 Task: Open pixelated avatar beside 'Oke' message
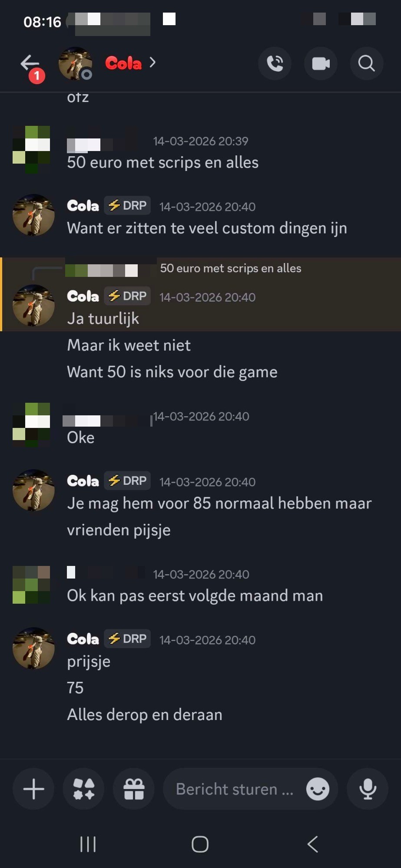pyautogui.click(x=31, y=424)
